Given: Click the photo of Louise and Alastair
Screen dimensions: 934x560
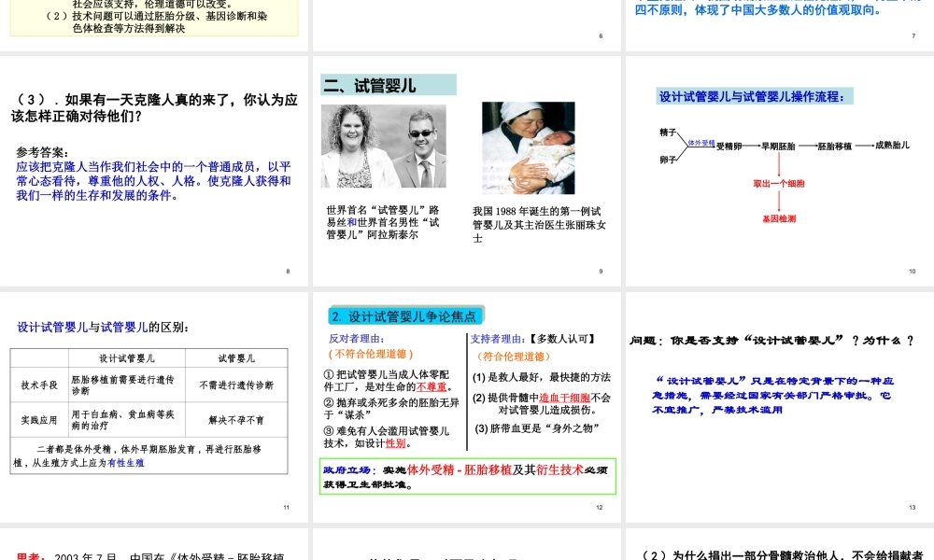Looking at the screenshot, I should 384,146.
